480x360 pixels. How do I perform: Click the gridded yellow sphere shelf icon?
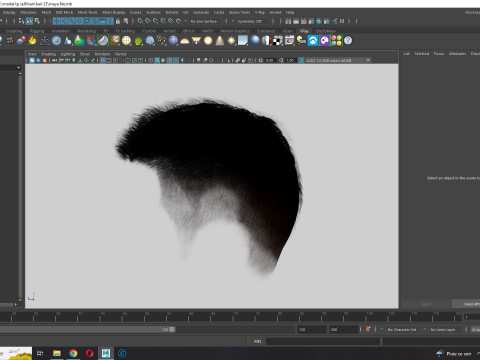126,41
